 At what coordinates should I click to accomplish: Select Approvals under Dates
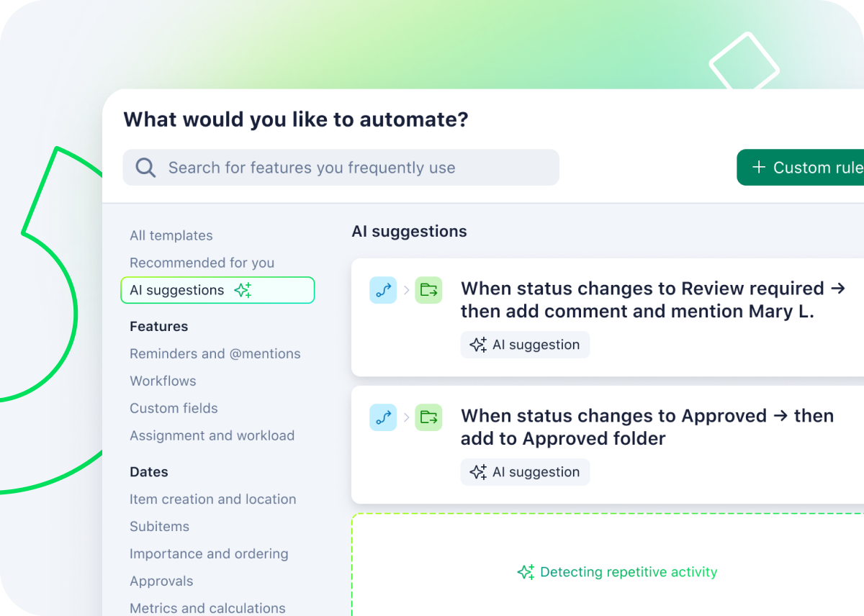click(x=161, y=581)
